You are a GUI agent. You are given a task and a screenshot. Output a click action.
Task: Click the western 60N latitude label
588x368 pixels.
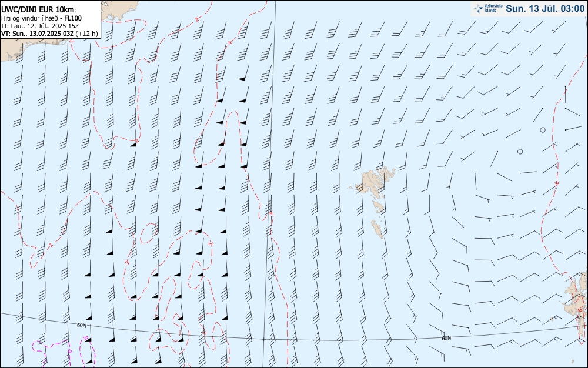pos(81,326)
